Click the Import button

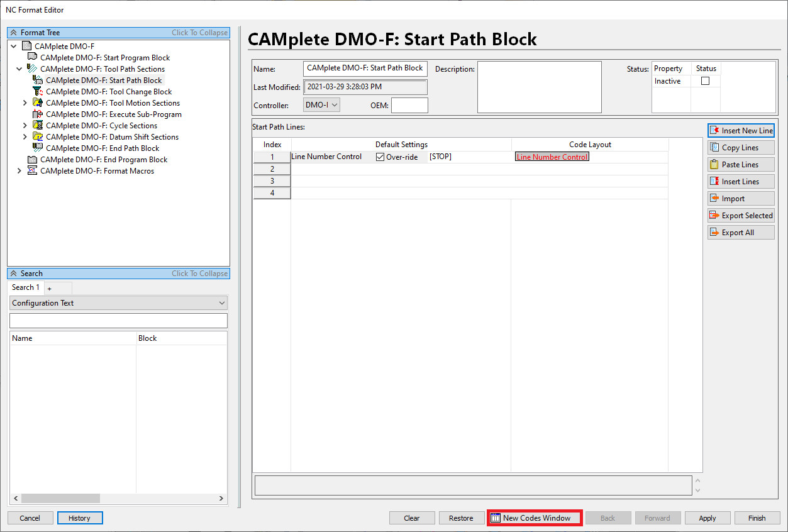click(741, 199)
